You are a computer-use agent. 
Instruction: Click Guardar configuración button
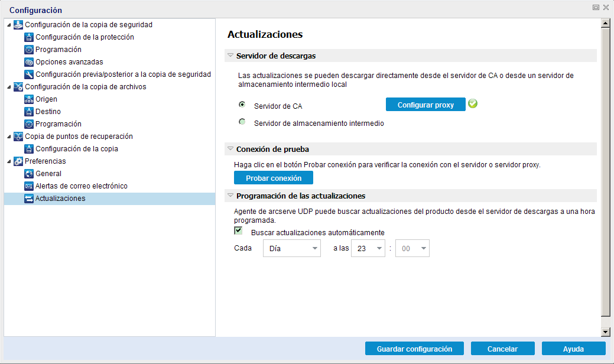coord(414,349)
